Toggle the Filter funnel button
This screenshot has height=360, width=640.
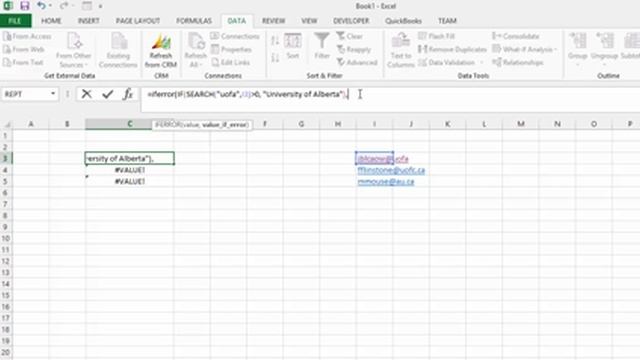[322, 47]
